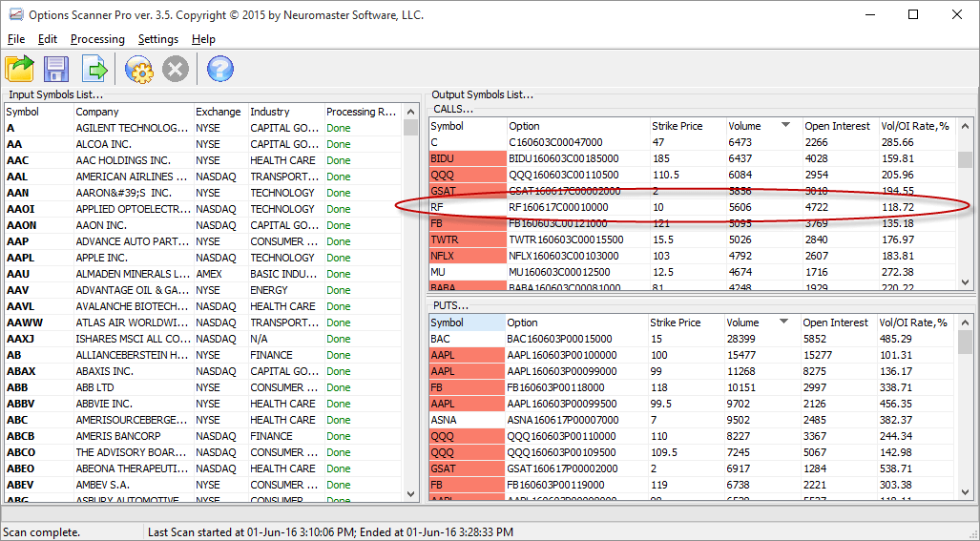Click the 485.29 Vol/OI value in PUTS
Image resolution: width=980 pixels, height=541 pixels.
tap(896, 340)
